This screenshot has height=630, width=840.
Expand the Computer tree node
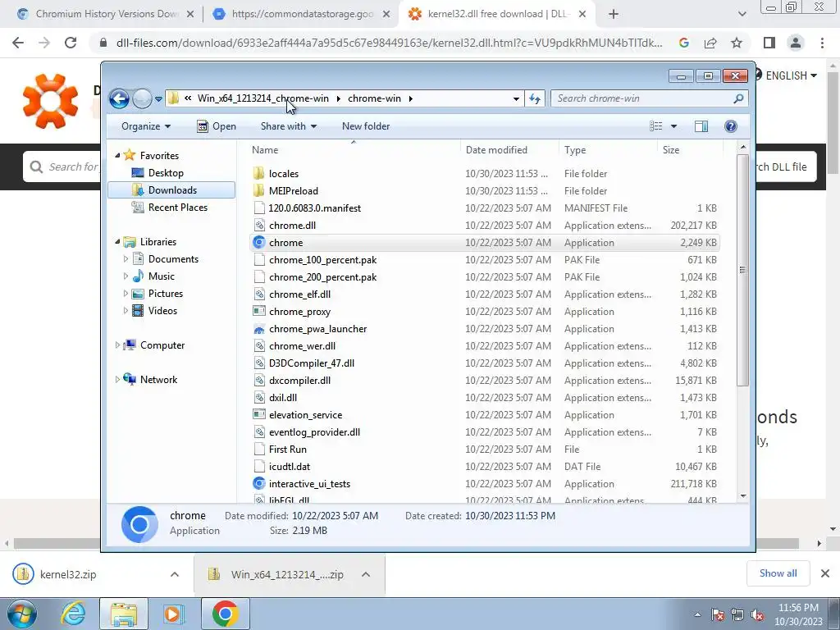[117, 345]
